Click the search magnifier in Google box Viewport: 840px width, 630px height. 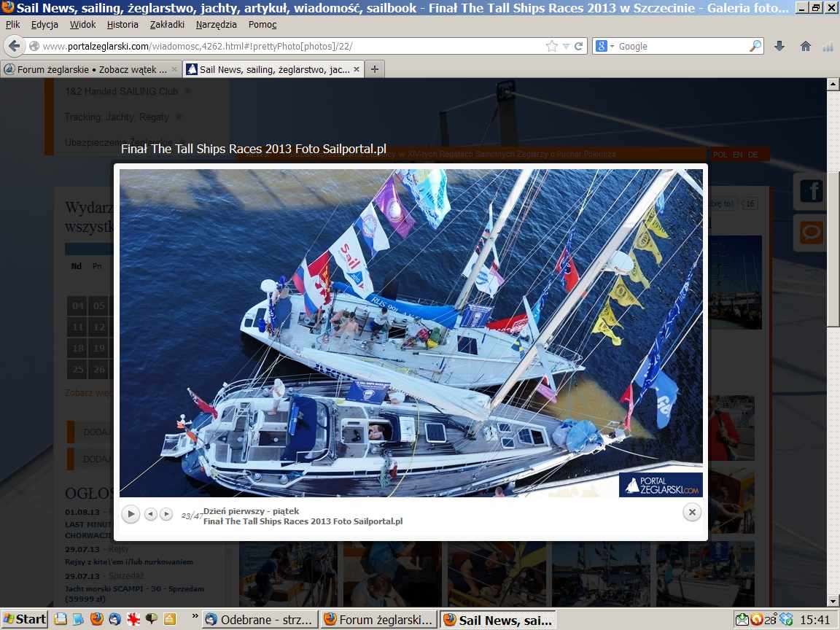coord(755,46)
